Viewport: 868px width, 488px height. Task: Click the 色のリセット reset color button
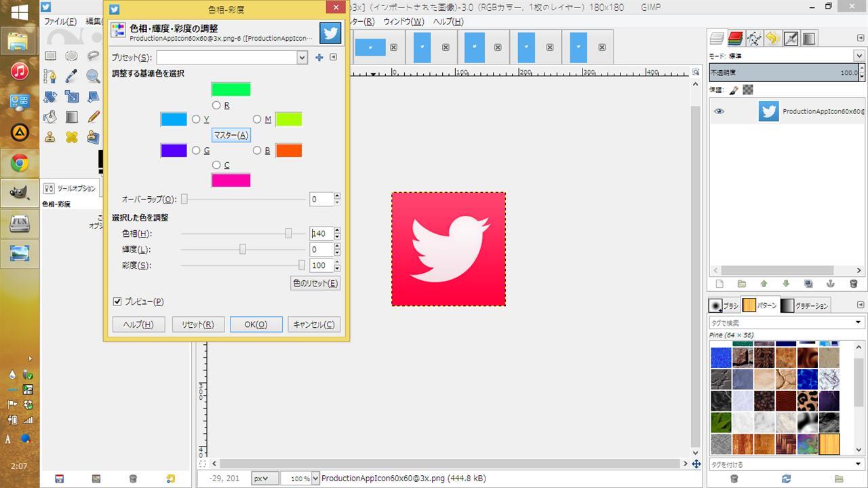coord(315,283)
